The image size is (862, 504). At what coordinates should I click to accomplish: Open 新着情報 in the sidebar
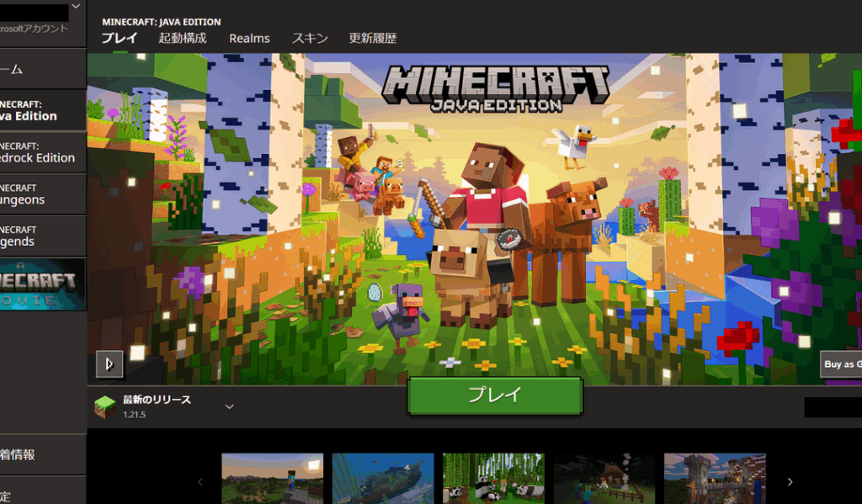42,454
